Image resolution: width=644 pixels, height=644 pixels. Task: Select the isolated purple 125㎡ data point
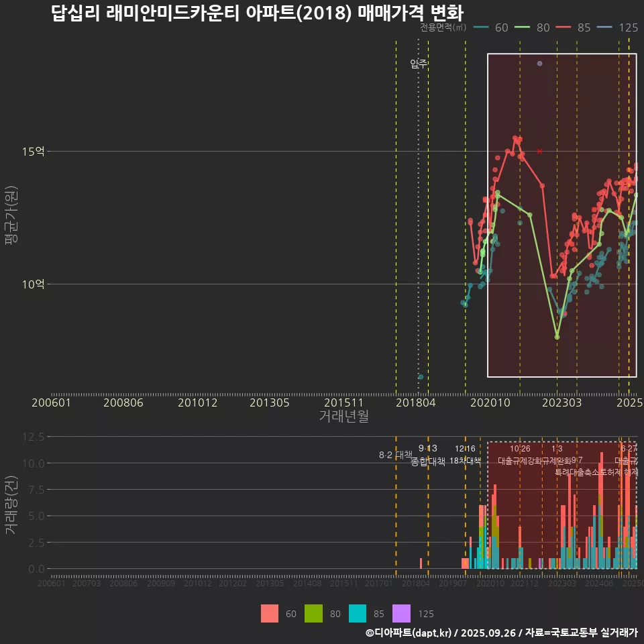point(539,64)
